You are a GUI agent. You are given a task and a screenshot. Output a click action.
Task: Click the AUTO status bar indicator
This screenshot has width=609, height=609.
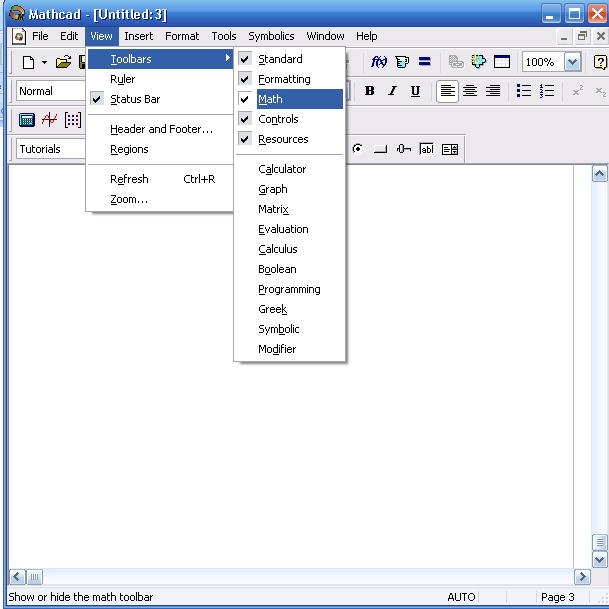[x=461, y=597]
